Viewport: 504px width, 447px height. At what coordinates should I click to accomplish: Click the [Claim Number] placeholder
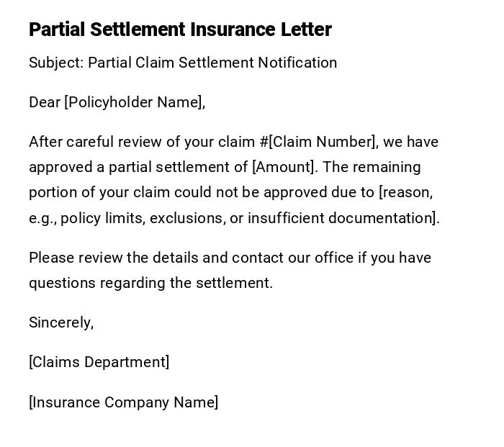point(322,142)
